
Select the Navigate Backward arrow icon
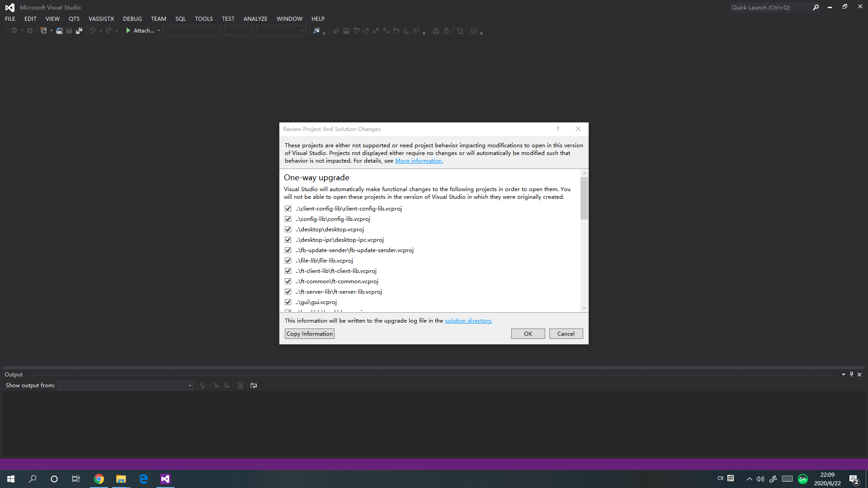tap(15, 30)
